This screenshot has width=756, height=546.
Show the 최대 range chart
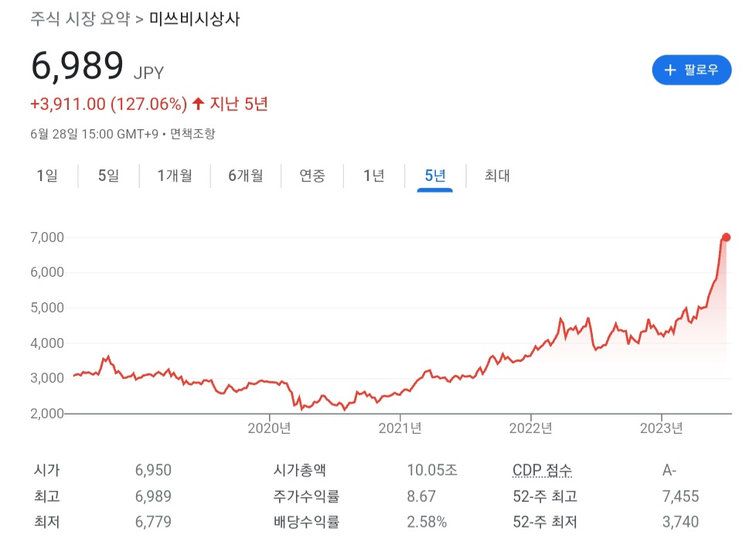coord(497,176)
